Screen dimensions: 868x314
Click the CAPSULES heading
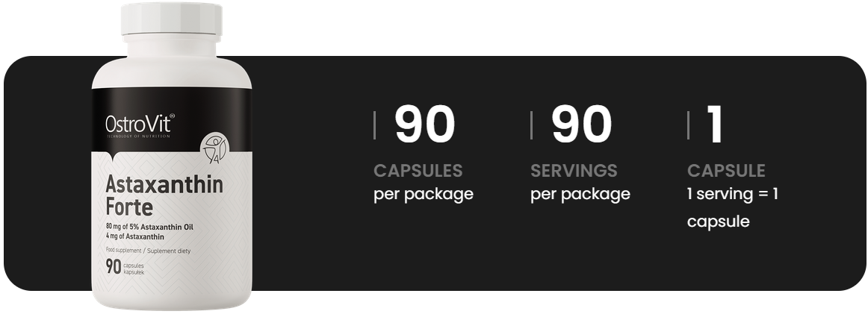(418, 171)
